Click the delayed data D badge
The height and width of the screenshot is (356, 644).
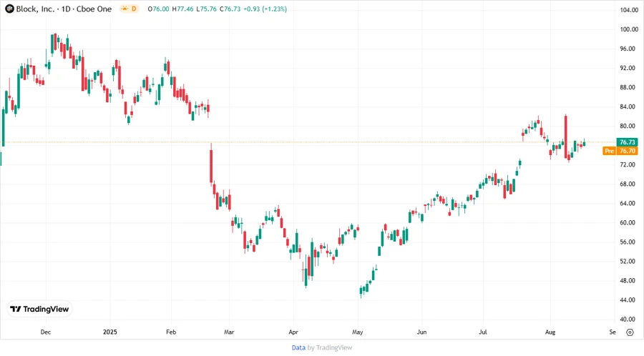point(134,9)
